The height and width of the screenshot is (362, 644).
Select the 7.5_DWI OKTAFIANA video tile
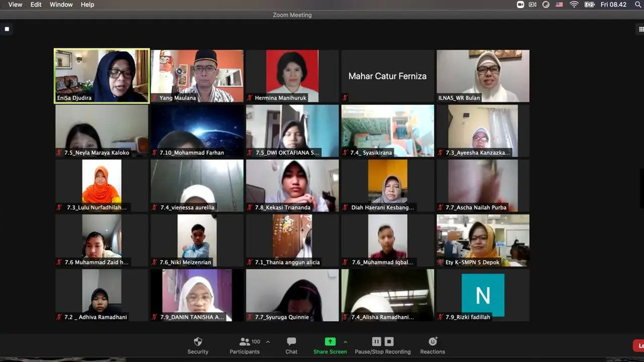292,131
